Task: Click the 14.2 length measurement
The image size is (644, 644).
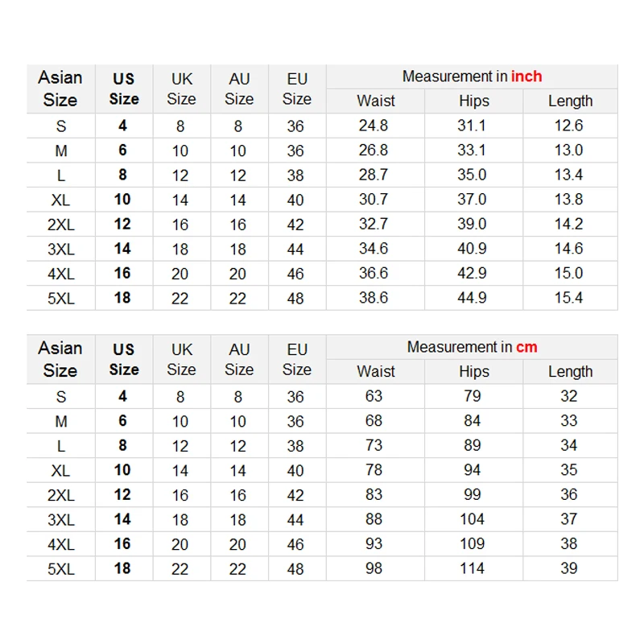Action: pyautogui.click(x=568, y=224)
